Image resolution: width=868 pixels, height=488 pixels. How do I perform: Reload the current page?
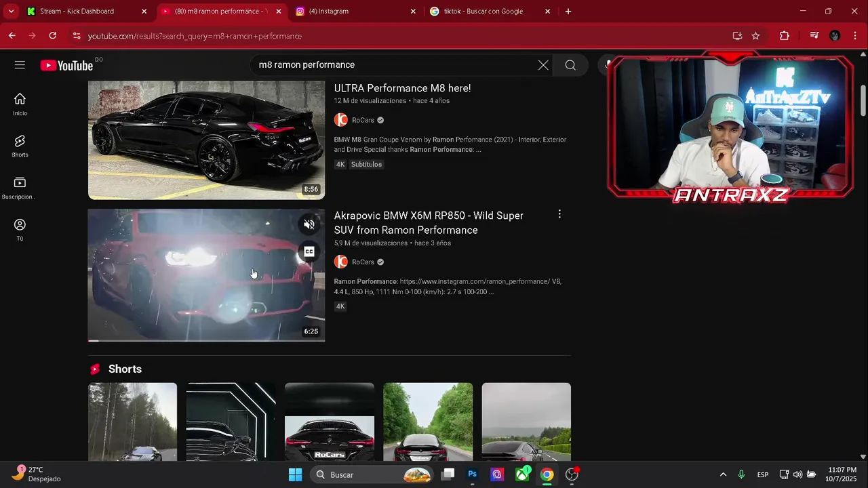tap(53, 36)
